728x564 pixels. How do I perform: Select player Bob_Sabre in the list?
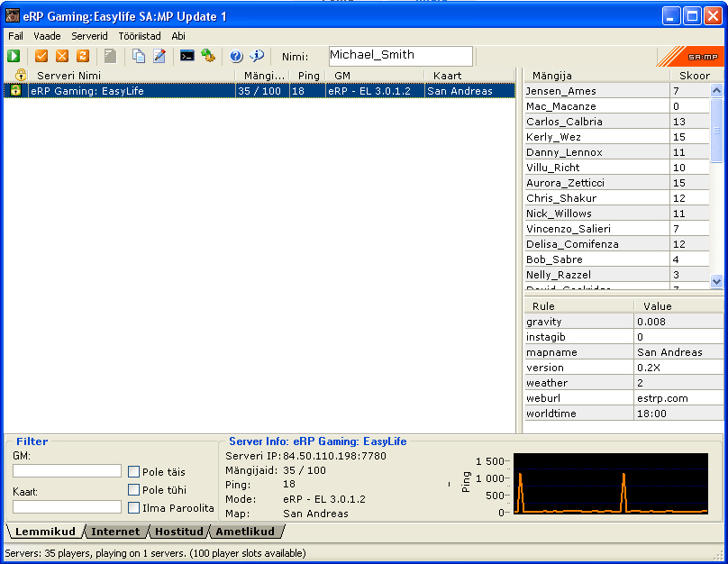point(617,259)
